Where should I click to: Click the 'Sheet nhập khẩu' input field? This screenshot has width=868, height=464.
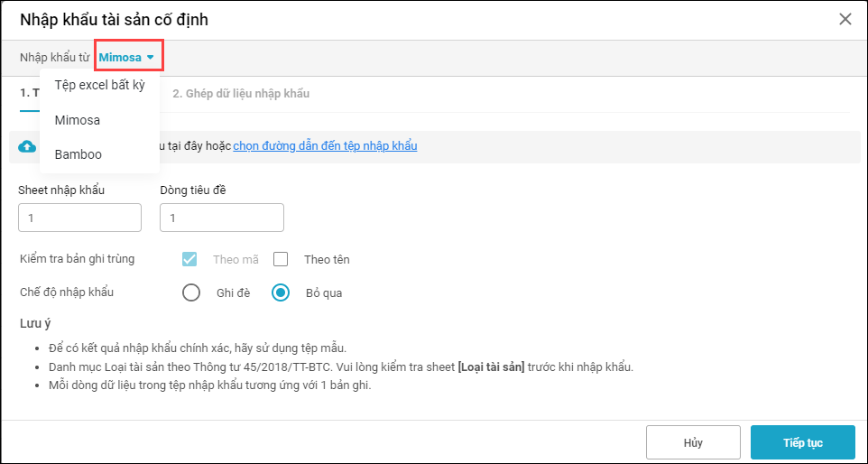[x=79, y=218]
